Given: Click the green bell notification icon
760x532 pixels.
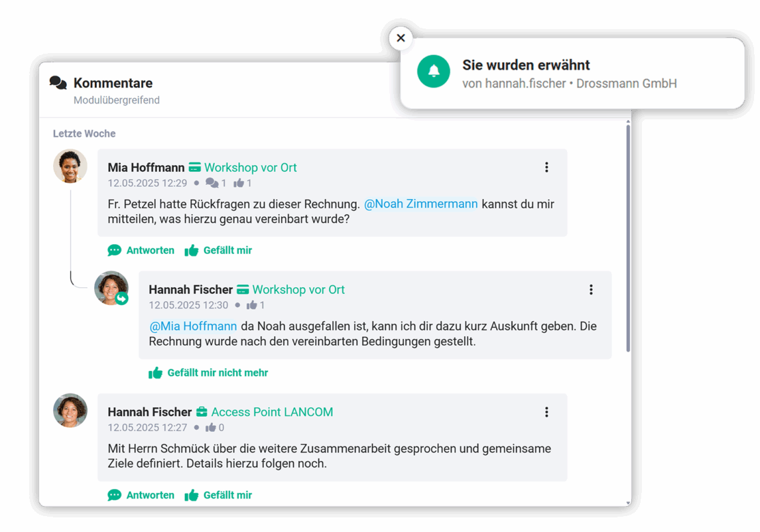Looking at the screenshot, I should tap(433, 71).
